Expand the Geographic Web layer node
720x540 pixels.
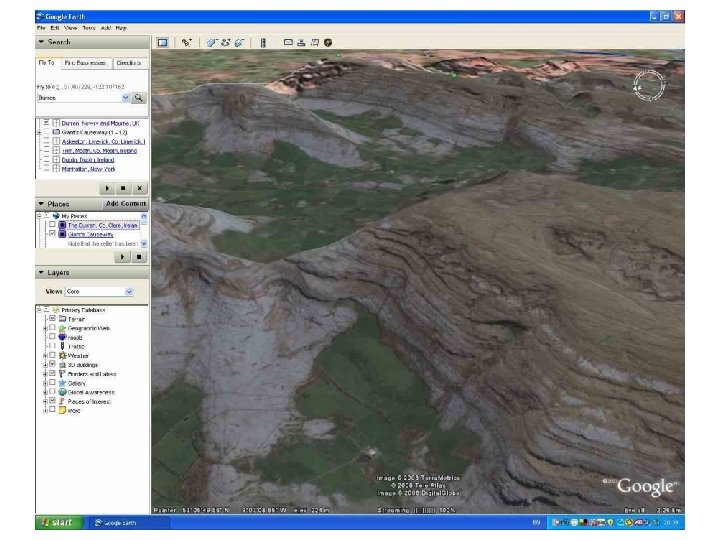pos(45,328)
